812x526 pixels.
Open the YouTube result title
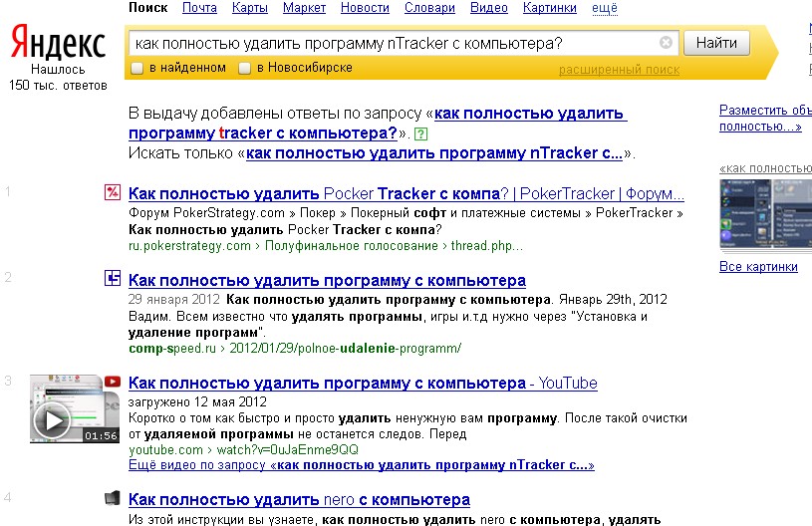363,384
